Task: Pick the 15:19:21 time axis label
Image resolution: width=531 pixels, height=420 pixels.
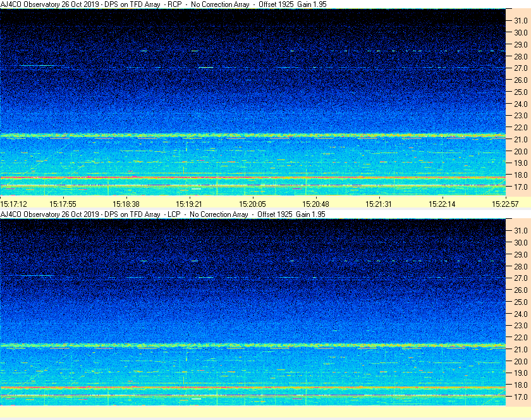Action: pyautogui.click(x=189, y=204)
